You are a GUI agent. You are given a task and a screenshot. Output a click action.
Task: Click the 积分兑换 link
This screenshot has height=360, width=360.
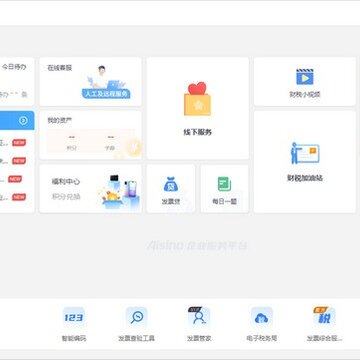[x=66, y=197]
